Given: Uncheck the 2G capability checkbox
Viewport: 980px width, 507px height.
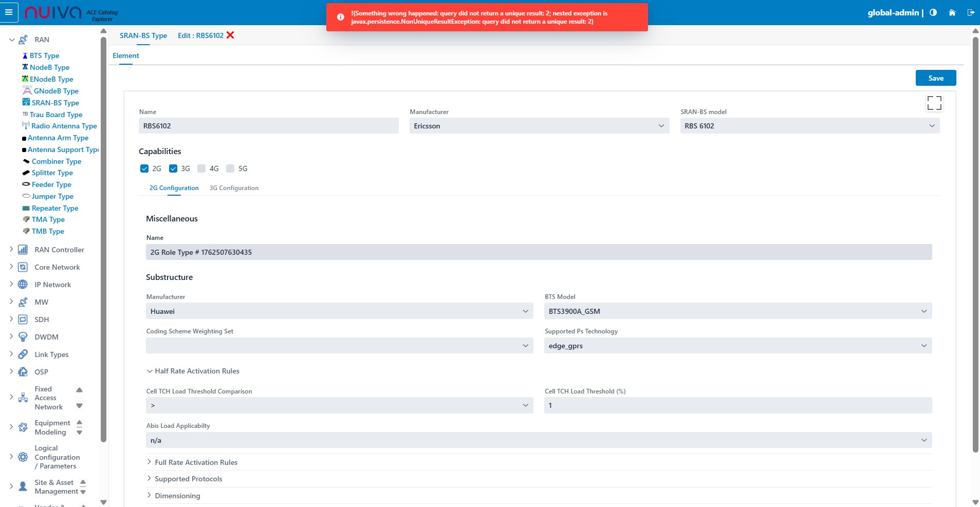Looking at the screenshot, I should click(144, 168).
